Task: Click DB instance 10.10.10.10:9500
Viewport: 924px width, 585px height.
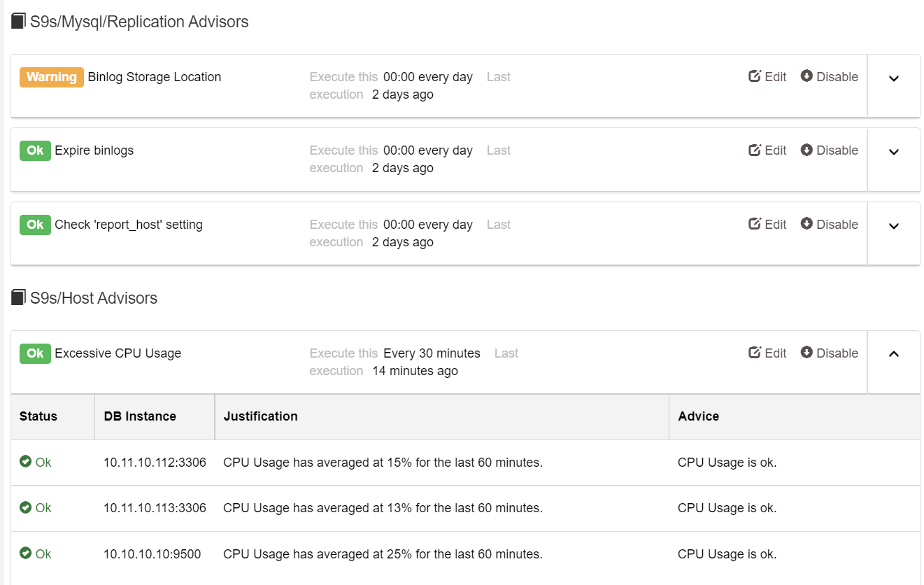Action: point(152,554)
